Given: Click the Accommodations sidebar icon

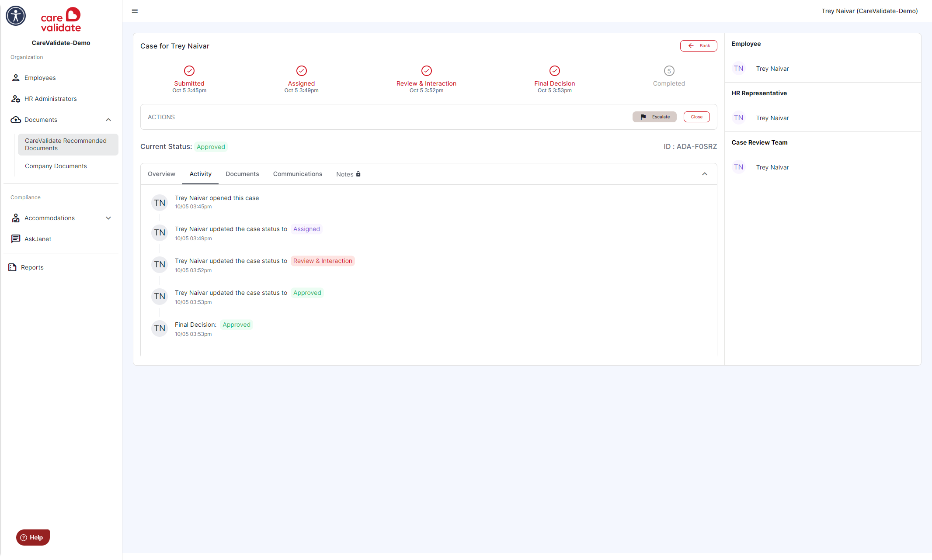Looking at the screenshot, I should click(16, 218).
